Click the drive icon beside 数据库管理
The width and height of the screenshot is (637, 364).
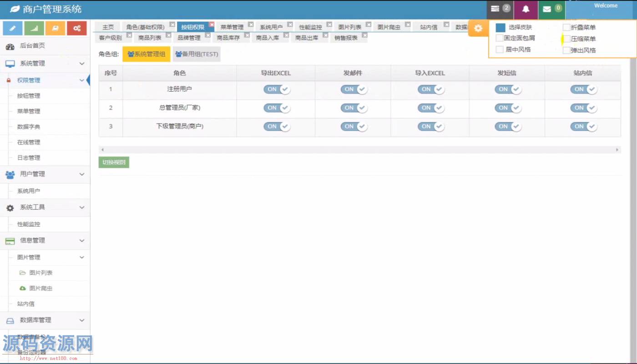[10, 320]
